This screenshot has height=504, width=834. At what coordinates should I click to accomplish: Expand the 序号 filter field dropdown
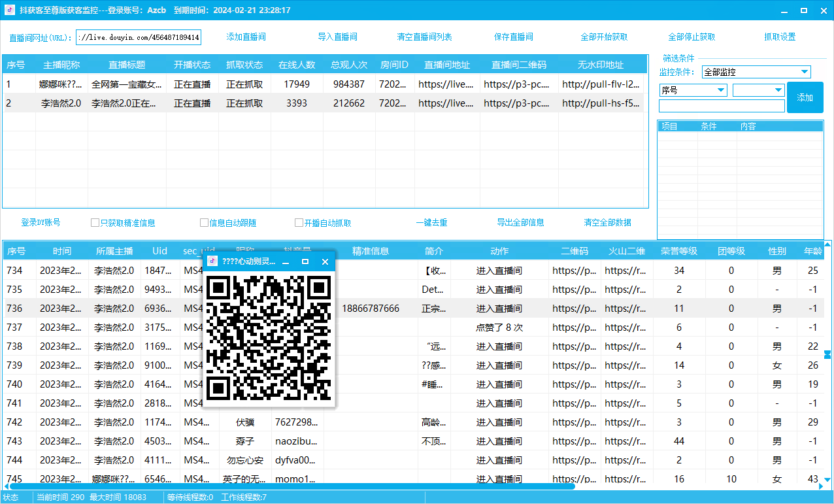(x=693, y=90)
